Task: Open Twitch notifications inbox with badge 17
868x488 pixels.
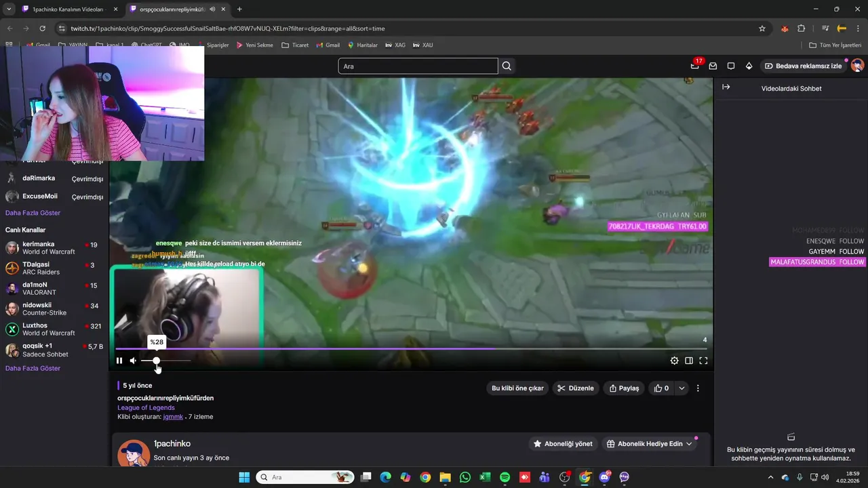Action: (x=695, y=66)
